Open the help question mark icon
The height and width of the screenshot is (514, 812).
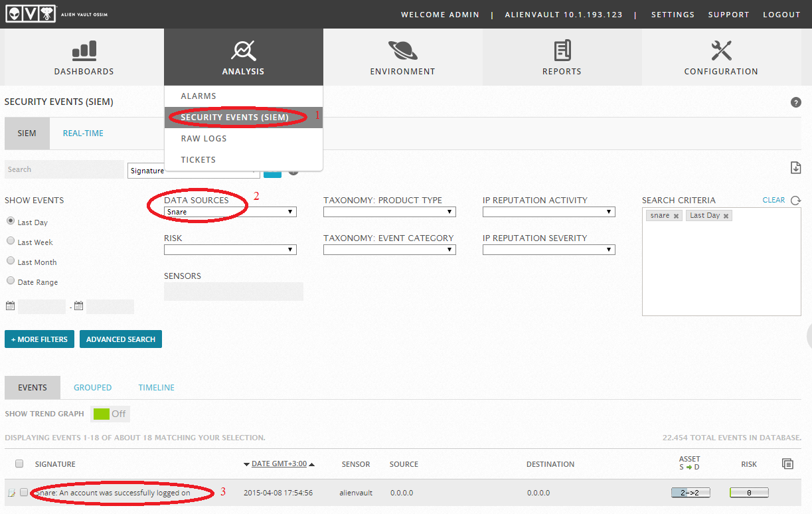tap(796, 102)
